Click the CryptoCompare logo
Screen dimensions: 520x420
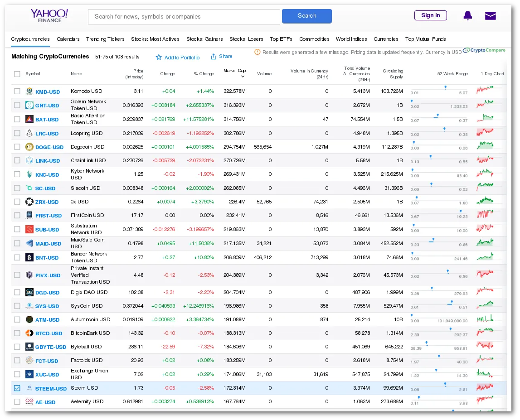(x=484, y=50)
